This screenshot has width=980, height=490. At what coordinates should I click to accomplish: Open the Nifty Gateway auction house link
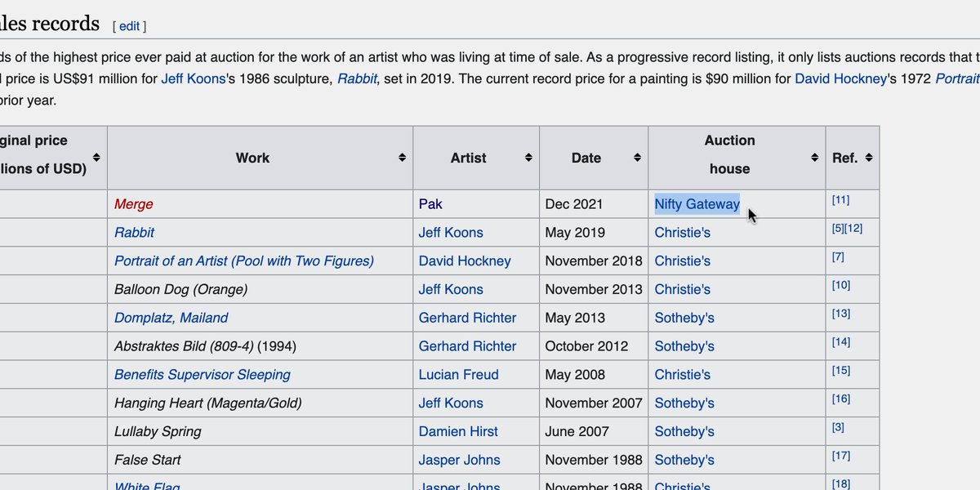coord(697,204)
